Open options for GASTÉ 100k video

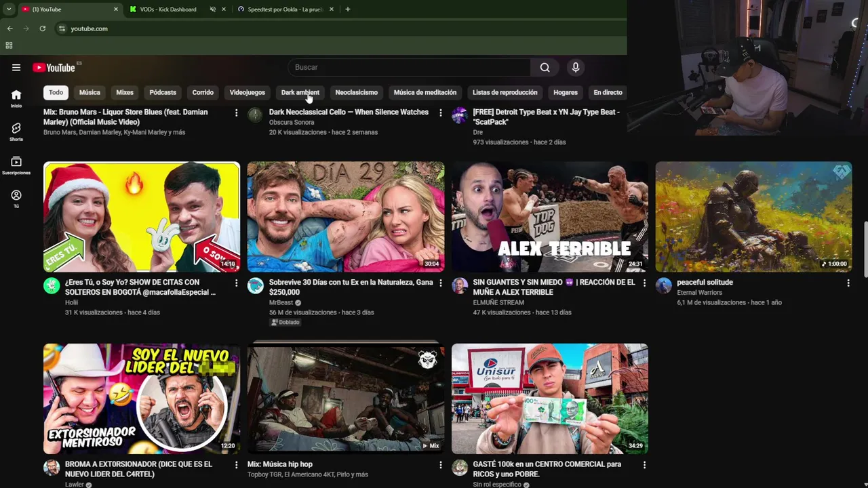click(644, 465)
